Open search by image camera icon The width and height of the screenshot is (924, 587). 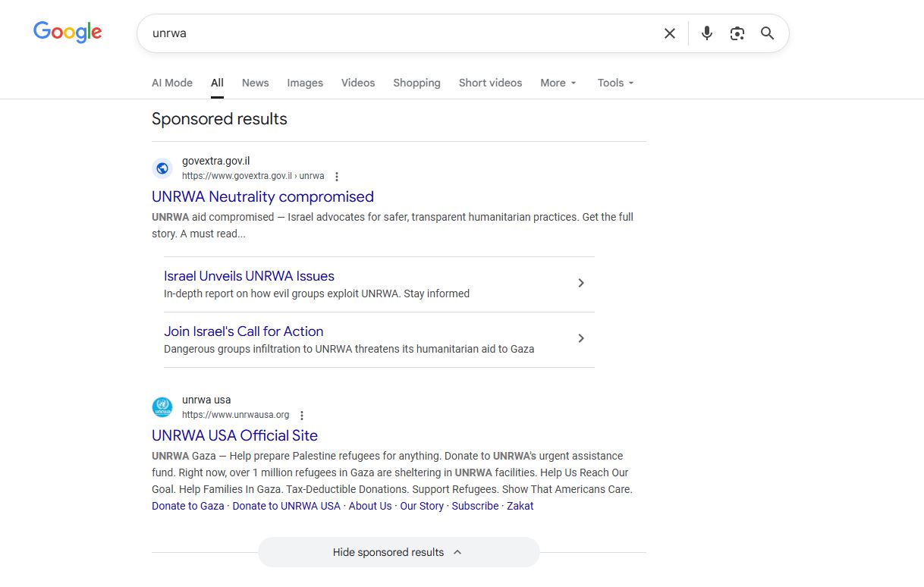(x=737, y=33)
